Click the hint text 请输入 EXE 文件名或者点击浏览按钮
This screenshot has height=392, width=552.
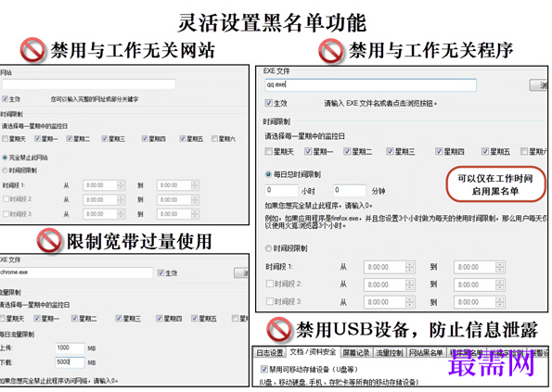click(x=380, y=104)
